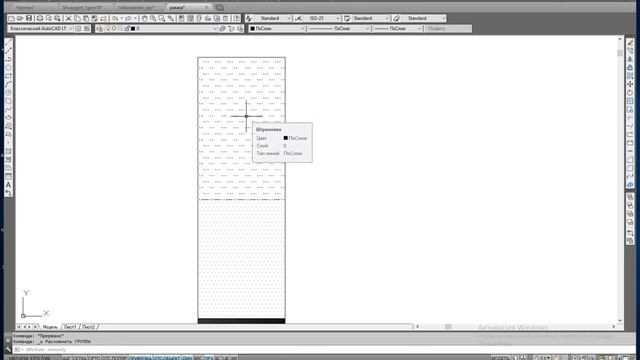This screenshot has height=360, width=640.
Task: Toggle МОДЕЛЬ space button in status bar
Action: (x=500, y=358)
